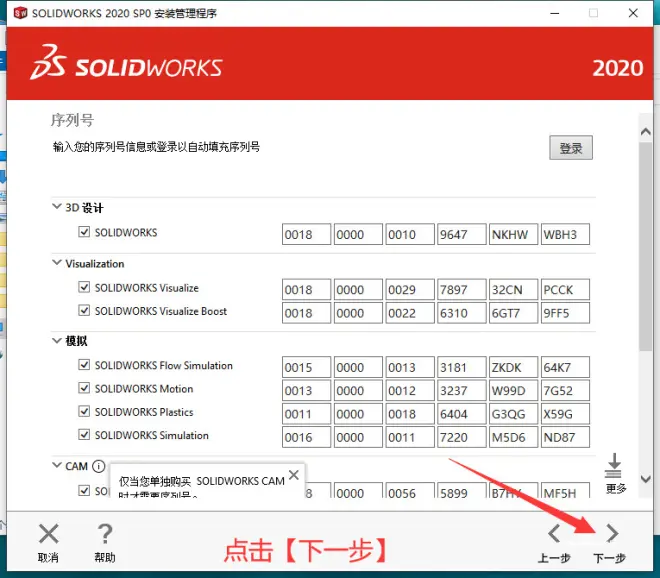Click Plastics serial field containing X59G
Viewport: 660px width, 578px height.
pos(565,414)
